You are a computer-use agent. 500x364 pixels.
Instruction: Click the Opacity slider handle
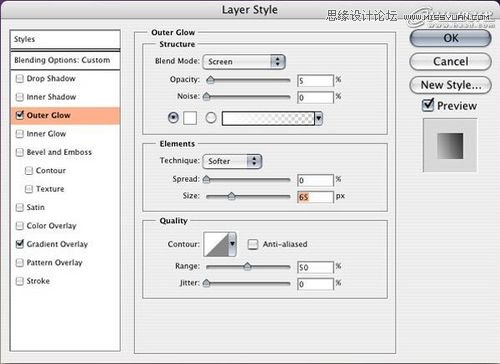tap(210, 80)
